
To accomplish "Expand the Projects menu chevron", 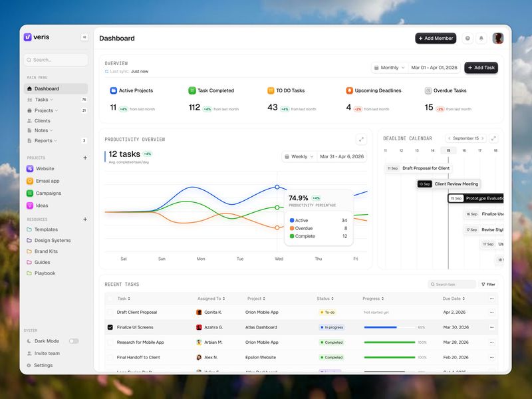I will 57,110.
